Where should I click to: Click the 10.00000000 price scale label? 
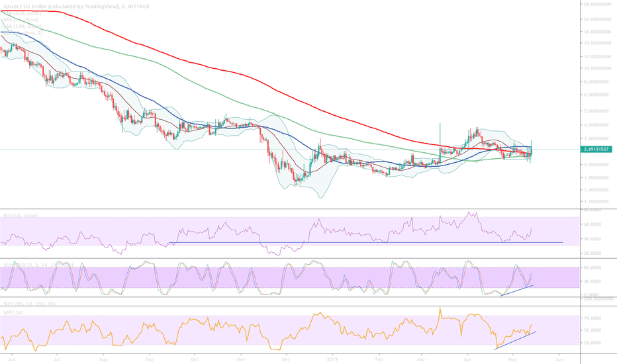598,68
